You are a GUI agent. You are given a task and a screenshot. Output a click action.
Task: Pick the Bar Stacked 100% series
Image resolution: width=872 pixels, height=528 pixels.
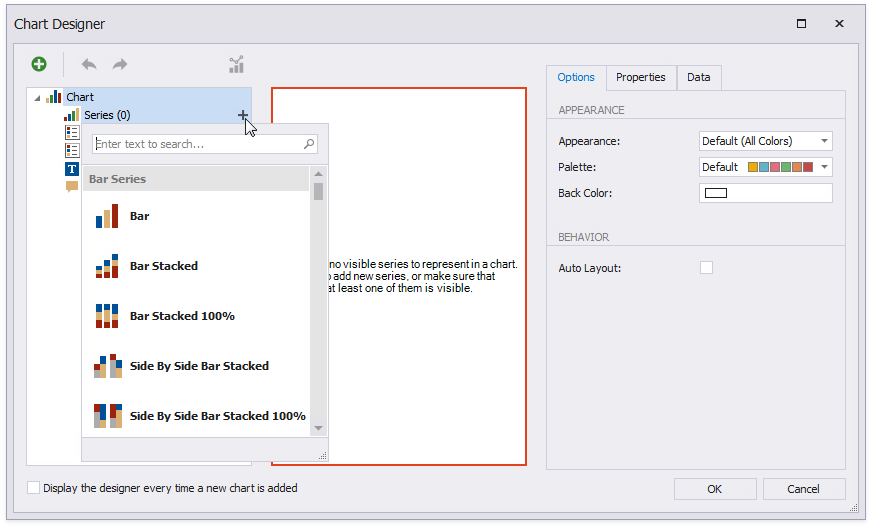click(x=181, y=316)
